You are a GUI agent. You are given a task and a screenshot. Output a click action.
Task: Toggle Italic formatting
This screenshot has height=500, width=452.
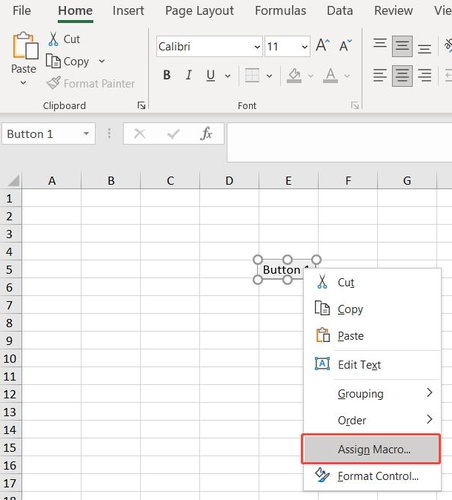pyautogui.click(x=189, y=75)
